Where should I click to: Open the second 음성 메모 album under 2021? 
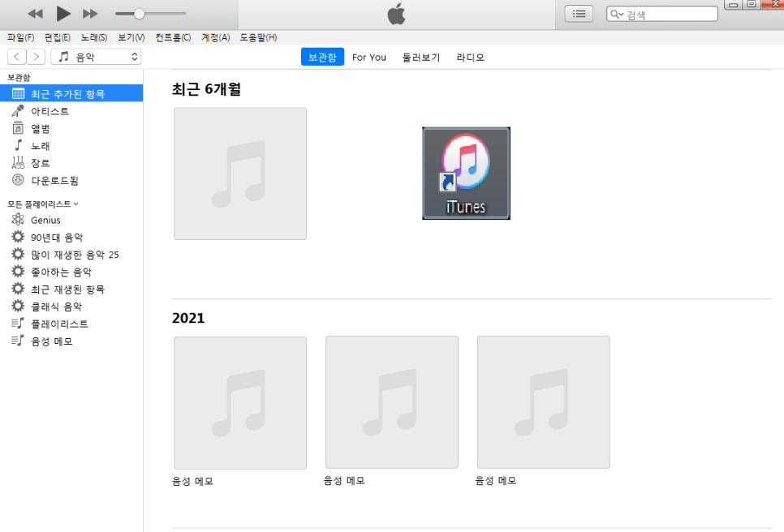[x=392, y=402]
